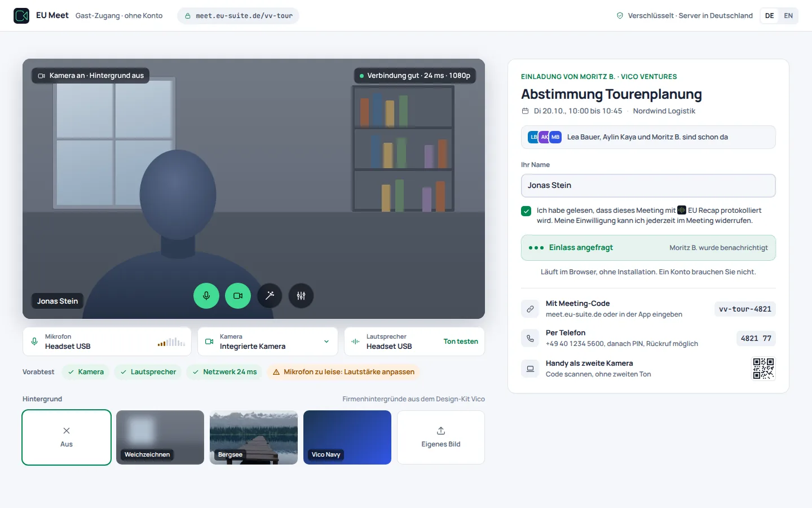Copy the meeting code vv-tour-4821
This screenshot has height=508, width=812.
coord(745,309)
